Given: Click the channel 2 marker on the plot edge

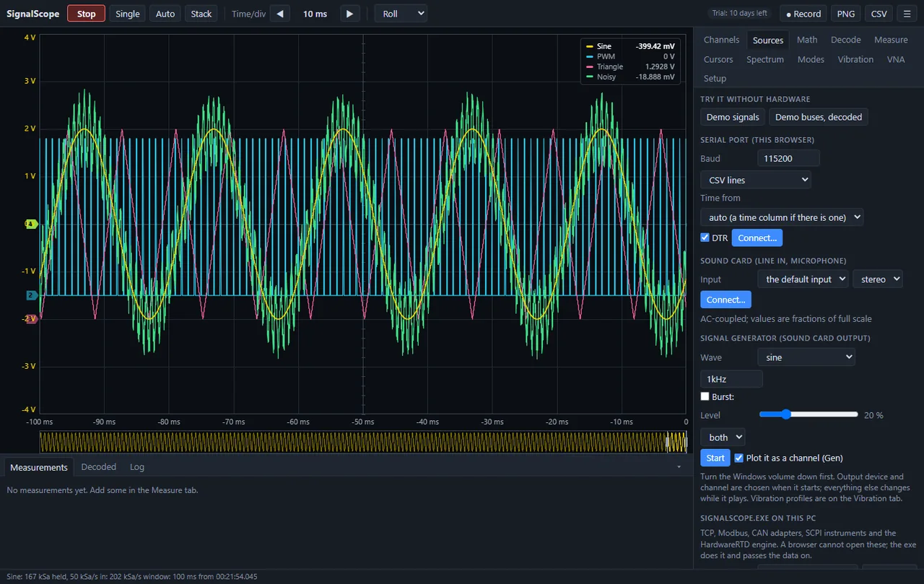Looking at the screenshot, I should [31, 295].
